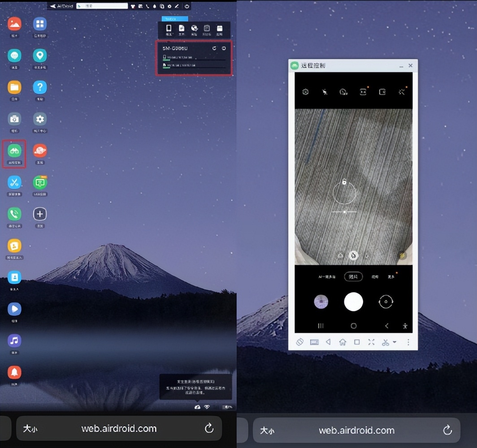Select the phone tab in Toolbox panel
The image size is (477, 448).
pos(169,30)
